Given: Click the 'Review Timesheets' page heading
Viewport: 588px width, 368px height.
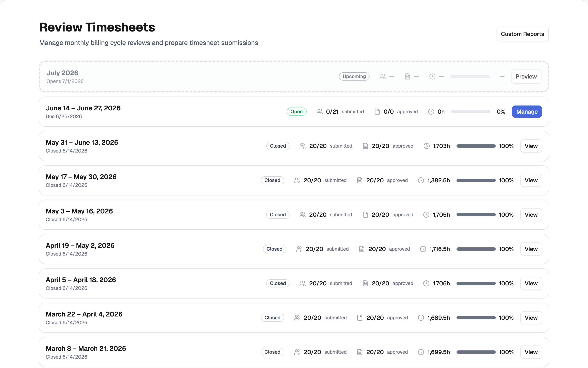Looking at the screenshot, I should [97, 27].
